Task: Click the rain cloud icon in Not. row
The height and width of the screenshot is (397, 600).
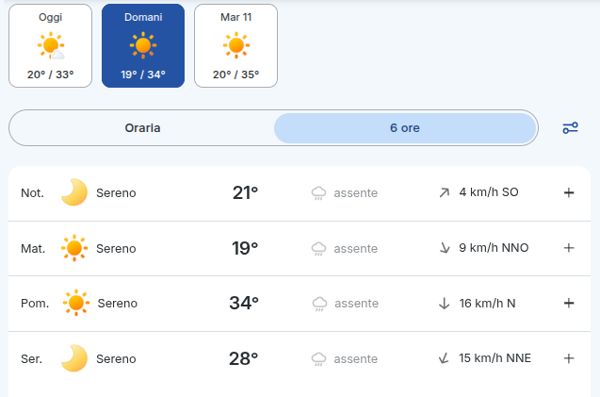Action: click(x=319, y=193)
